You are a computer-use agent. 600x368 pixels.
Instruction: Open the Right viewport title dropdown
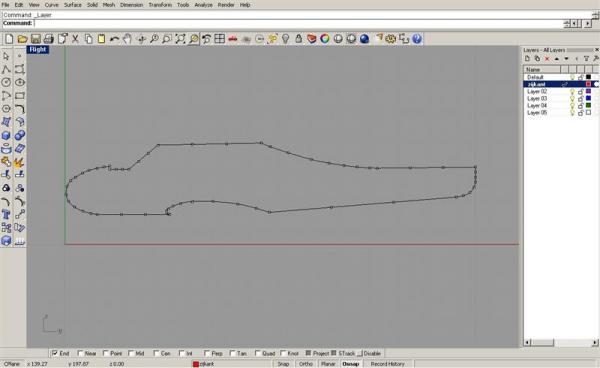coord(38,49)
